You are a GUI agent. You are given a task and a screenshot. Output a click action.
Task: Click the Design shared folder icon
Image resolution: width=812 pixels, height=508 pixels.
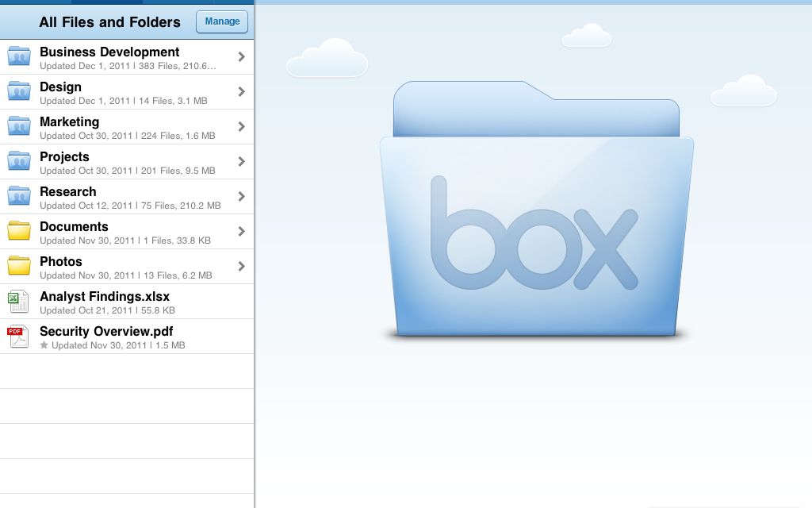pos(19,91)
